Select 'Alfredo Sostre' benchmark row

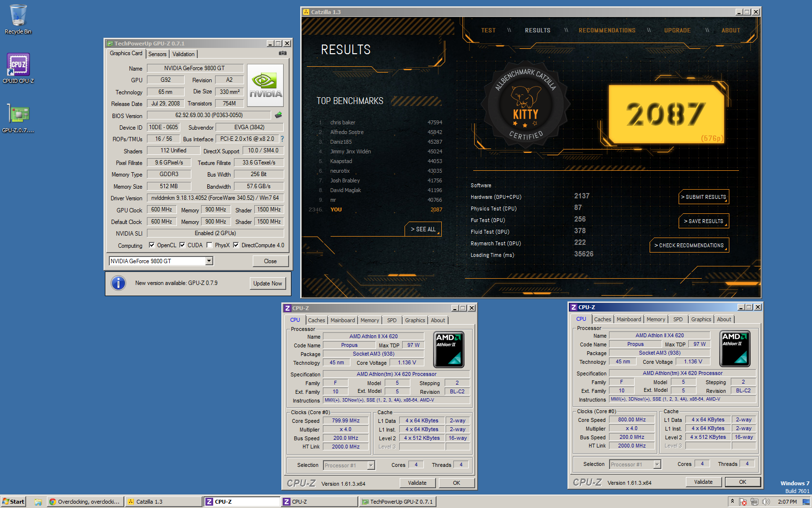coord(380,132)
